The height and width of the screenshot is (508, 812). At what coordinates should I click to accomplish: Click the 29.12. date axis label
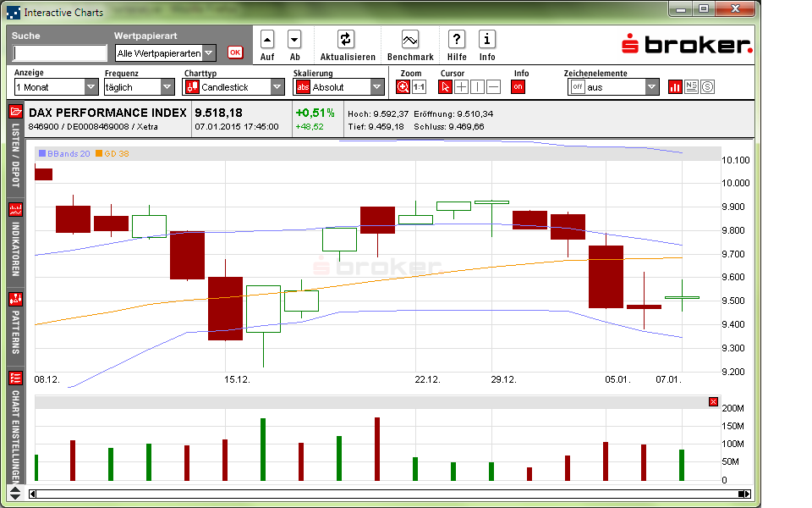click(504, 379)
